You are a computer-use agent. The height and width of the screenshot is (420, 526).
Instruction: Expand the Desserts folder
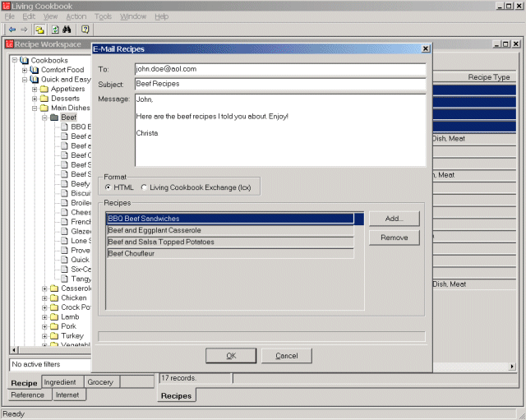(35, 99)
